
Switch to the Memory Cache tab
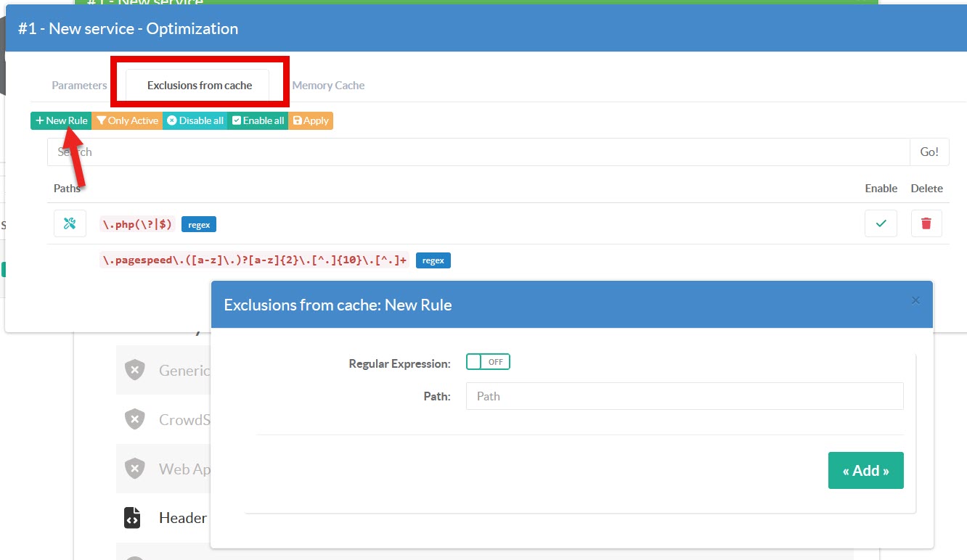[328, 86]
